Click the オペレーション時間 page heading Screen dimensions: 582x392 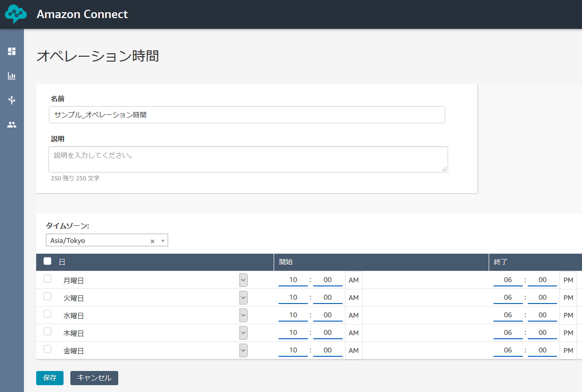(x=98, y=56)
